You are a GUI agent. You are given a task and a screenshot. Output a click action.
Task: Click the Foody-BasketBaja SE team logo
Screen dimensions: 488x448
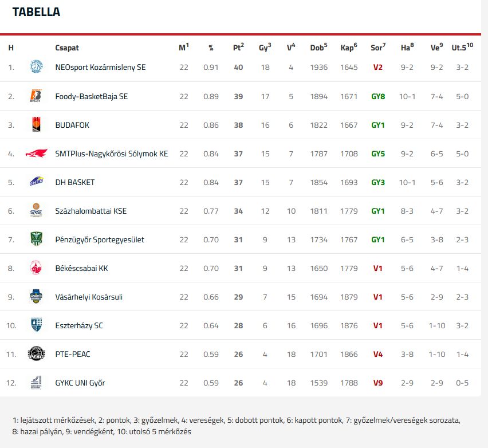pyautogui.click(x=36, y=96)
